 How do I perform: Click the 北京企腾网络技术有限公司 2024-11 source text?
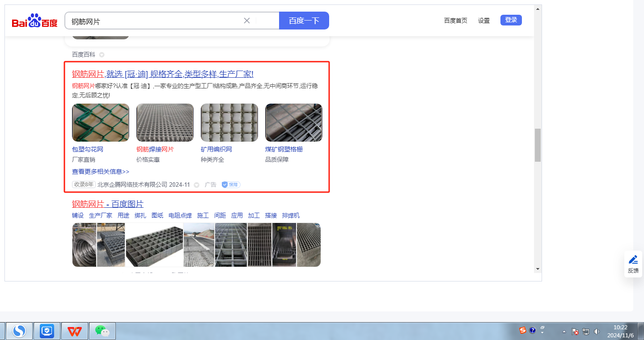coord(144,185)
